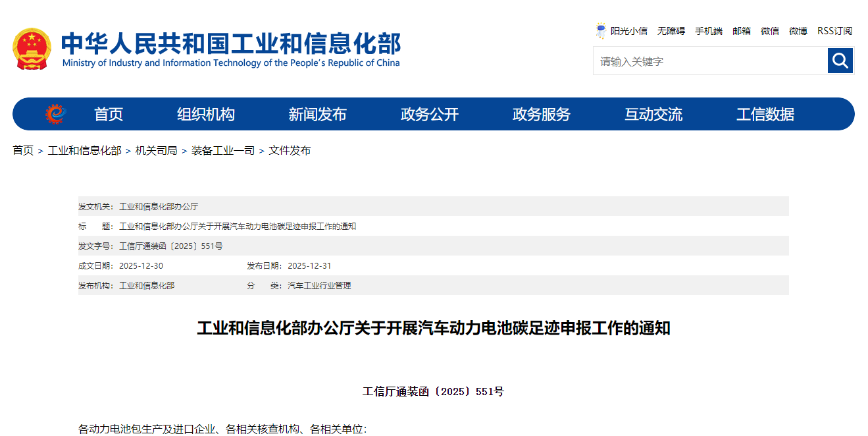Image resolution: width=868 pixels, height=436 pixels.
Task: Subscribe via the RSS订阅 link
Action: [834, 31]
